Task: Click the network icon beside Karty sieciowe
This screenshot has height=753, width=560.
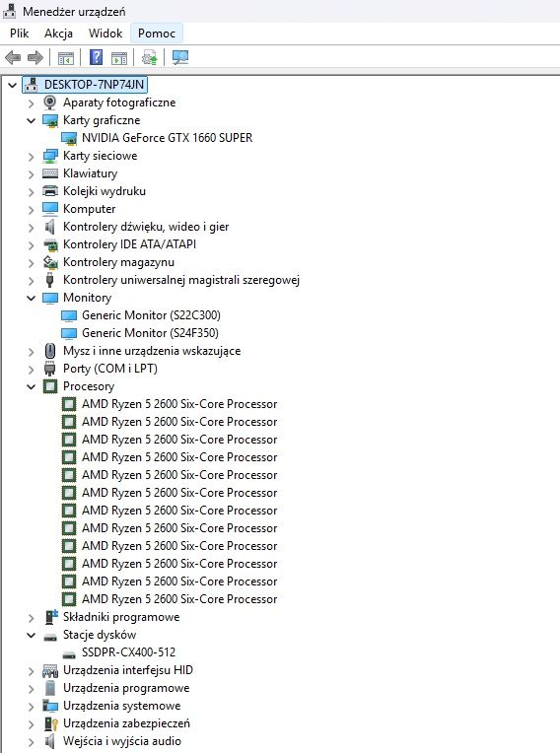Action: tap(50, 156)
